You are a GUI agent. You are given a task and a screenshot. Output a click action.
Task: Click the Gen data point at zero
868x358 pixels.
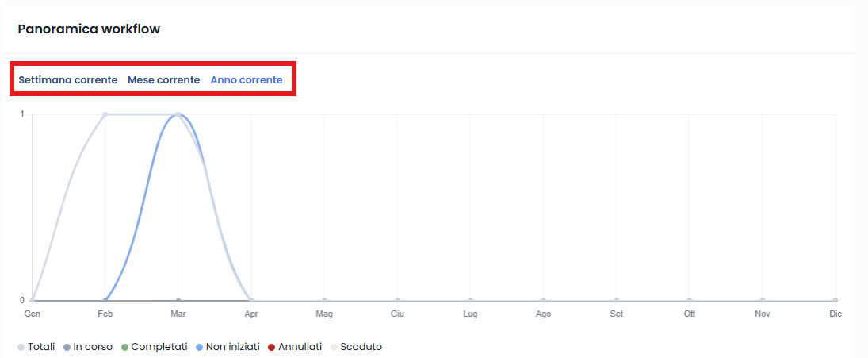(33, 301)
